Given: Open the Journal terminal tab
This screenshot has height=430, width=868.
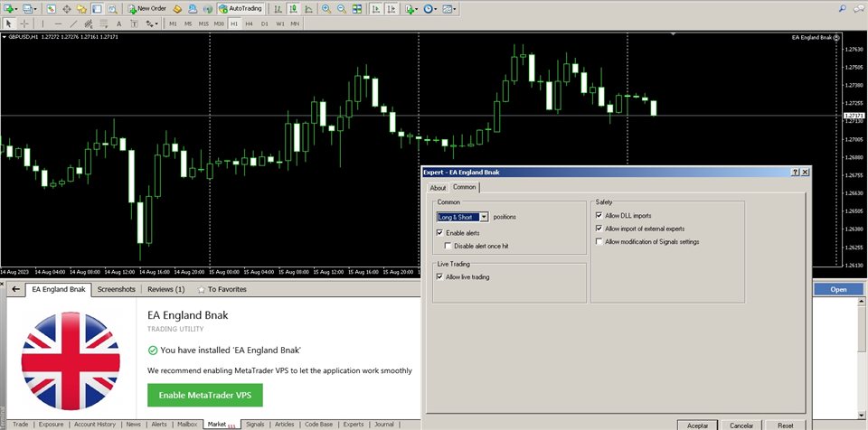Looking at the screenshot, I should [384, 425].
